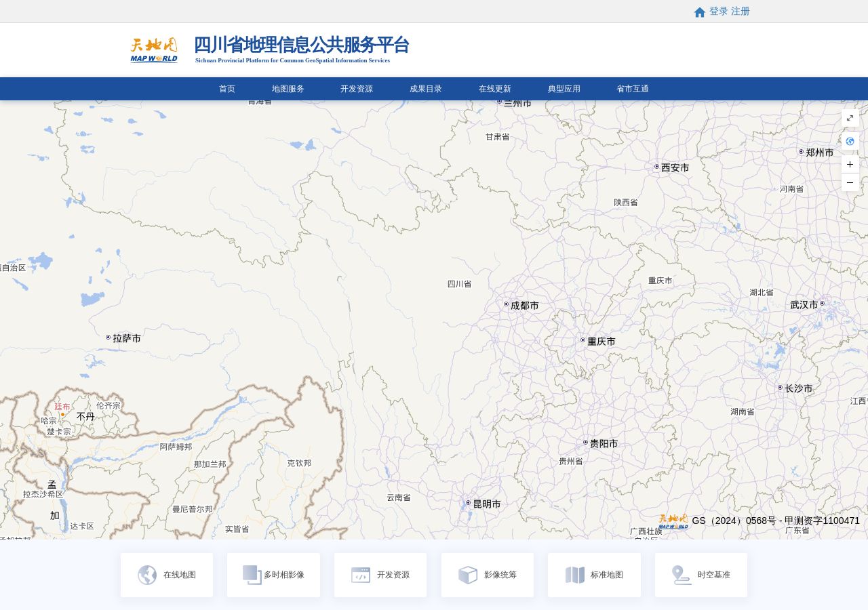Click the 湖北省 province label
Screen dimensions: 868x610
point(762,293)
